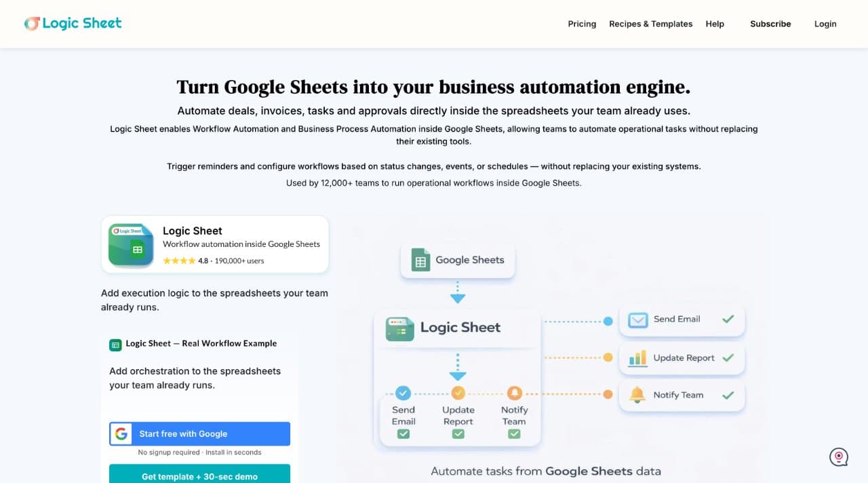
Task: Click the green checkbox under Notify Team
Action: [514, 433]
